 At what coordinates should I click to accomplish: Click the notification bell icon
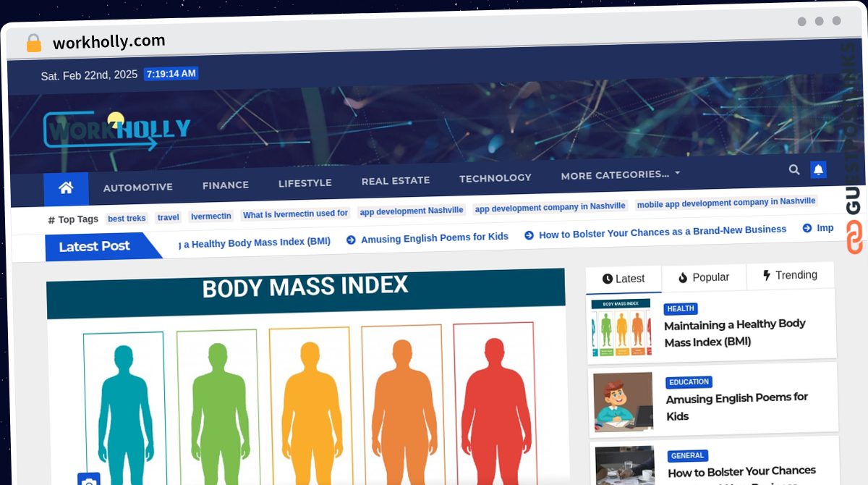coord(818,169)
